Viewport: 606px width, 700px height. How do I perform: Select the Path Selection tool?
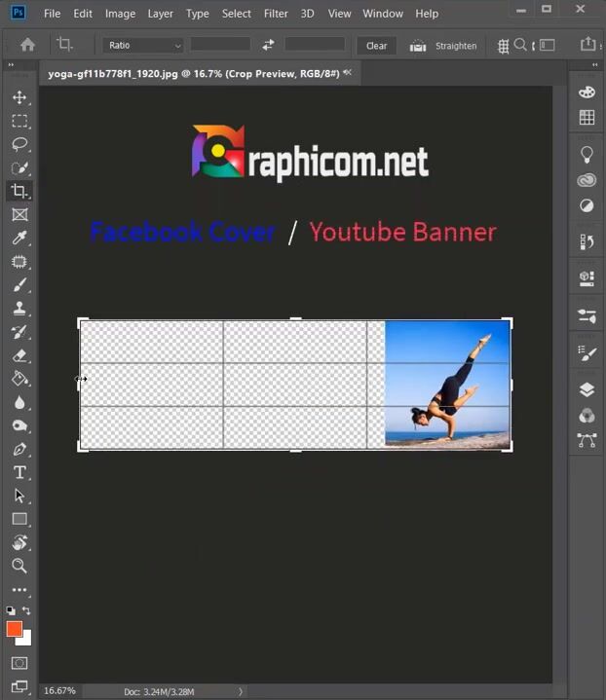[19, 496]
